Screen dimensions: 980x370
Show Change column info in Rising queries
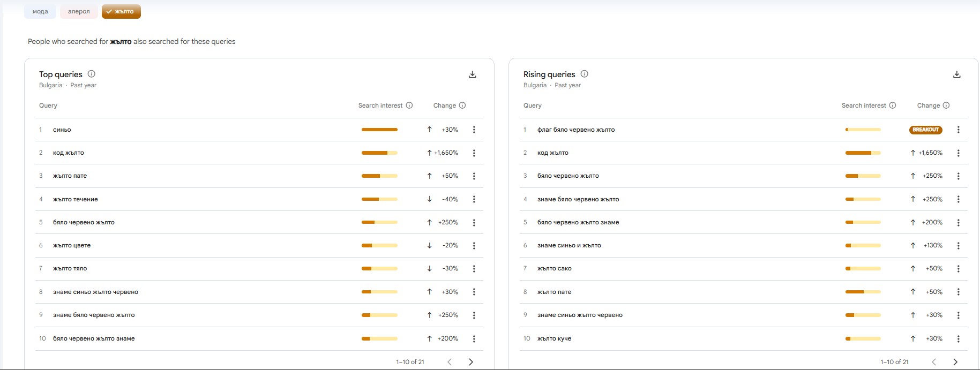click(946, 105)
